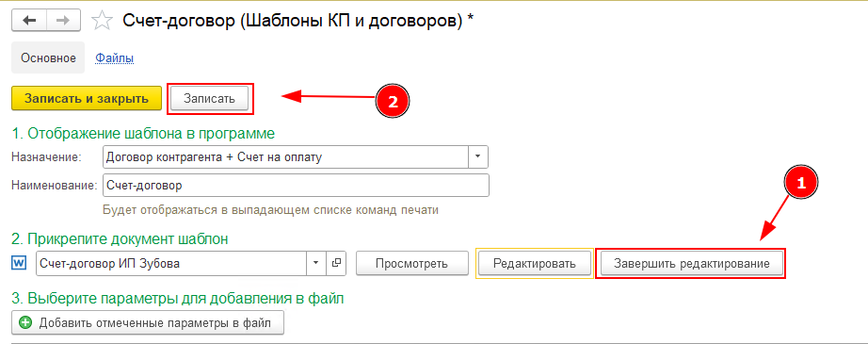Viewport: 868px width, 344px height.
Task: Click the Записать button
Action: (209, 99)
